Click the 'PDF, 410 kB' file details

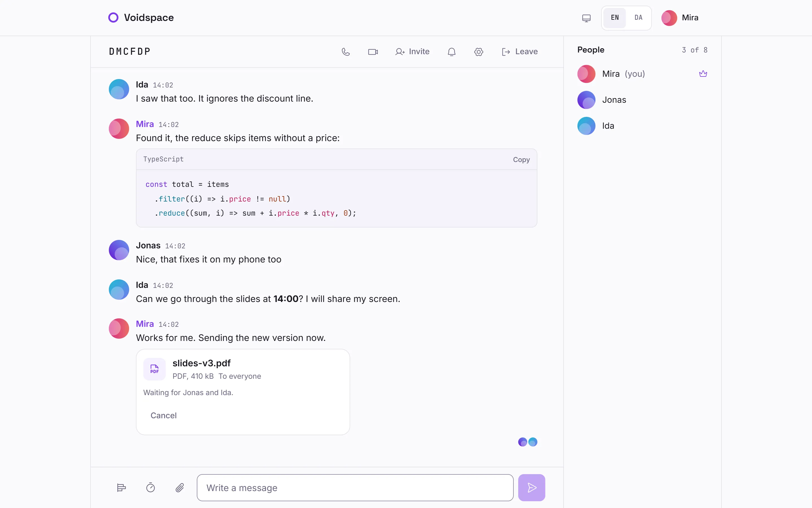click(193, 376)
